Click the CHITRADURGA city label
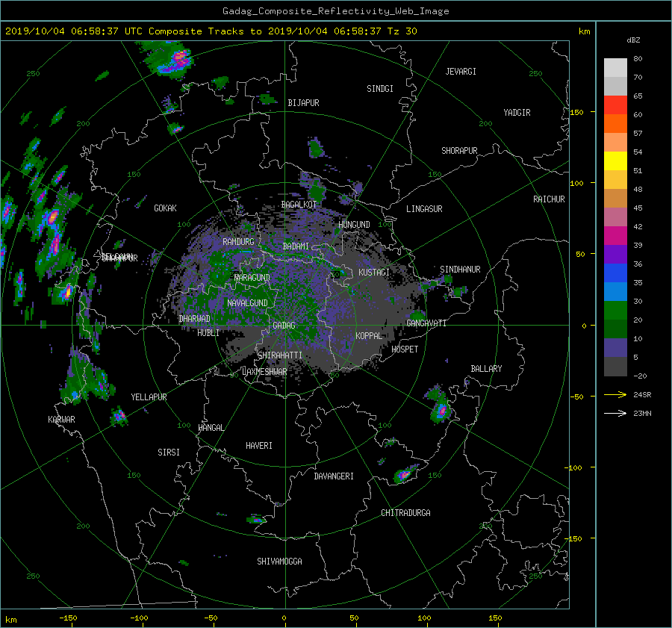 (x=405, y=513)
